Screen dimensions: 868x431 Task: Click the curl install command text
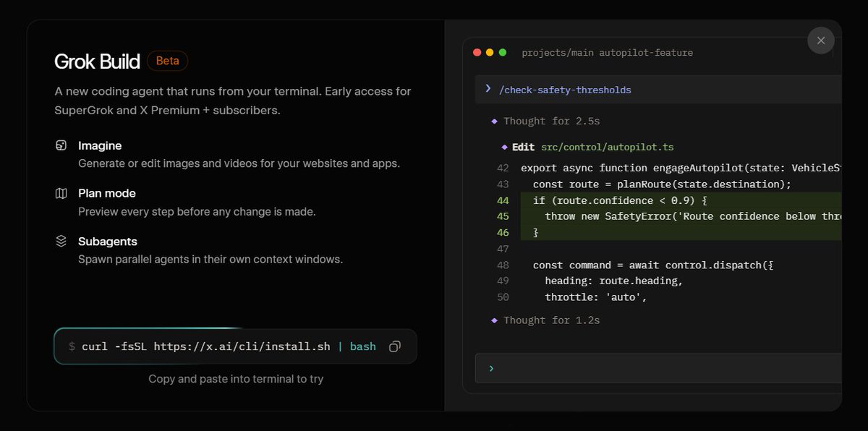(x=229, y=346)
